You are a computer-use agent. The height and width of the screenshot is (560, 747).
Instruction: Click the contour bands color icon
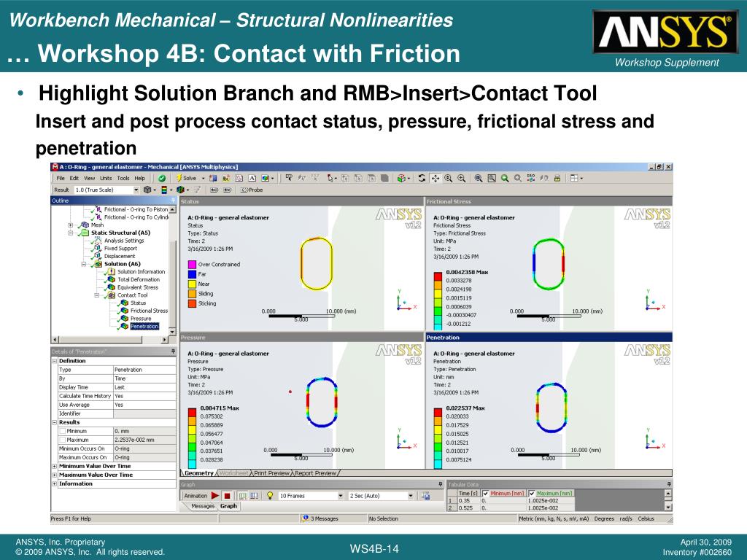point(164,190)
